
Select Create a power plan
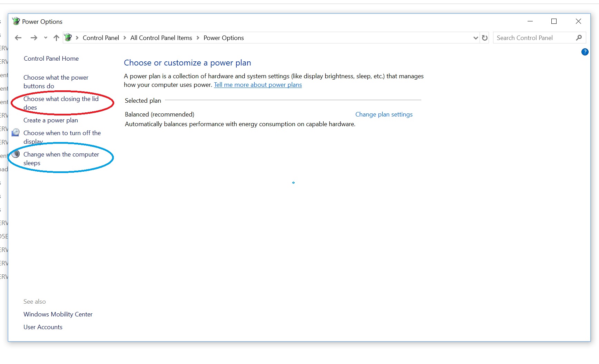(50, 120)
